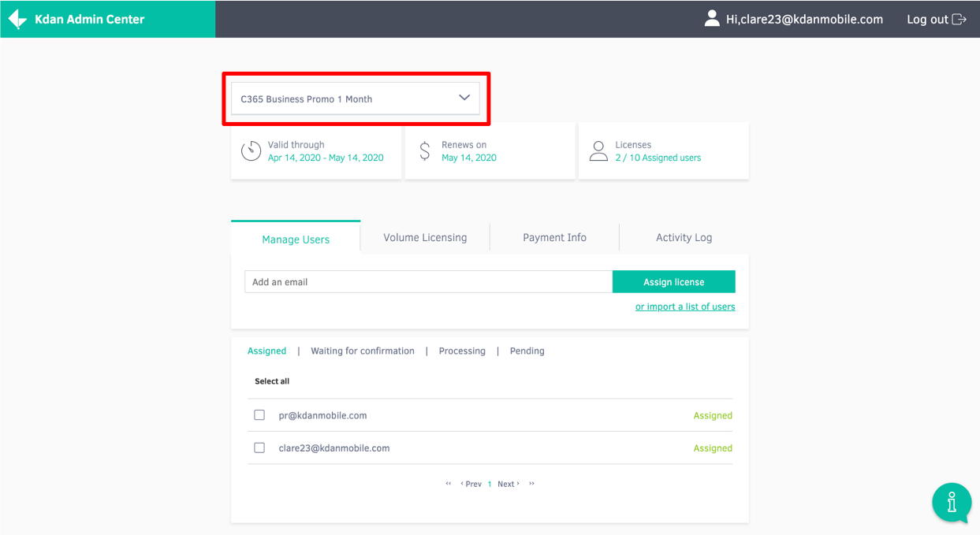
Task: Click the clock icon beside Valid through
Action: pyautogui.click(x=251, y=150)
